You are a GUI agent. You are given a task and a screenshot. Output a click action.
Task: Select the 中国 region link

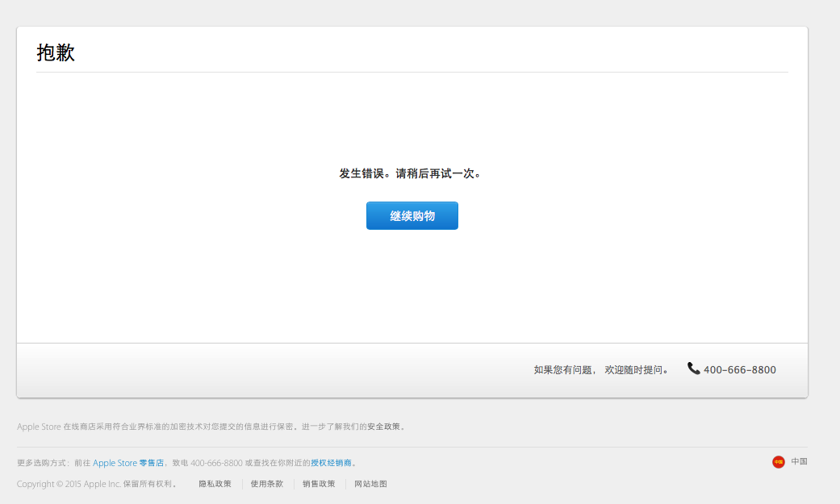click(799, 462)
